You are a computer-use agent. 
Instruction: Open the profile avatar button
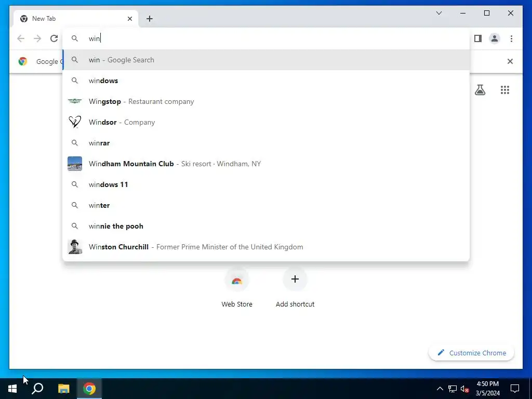495,38
